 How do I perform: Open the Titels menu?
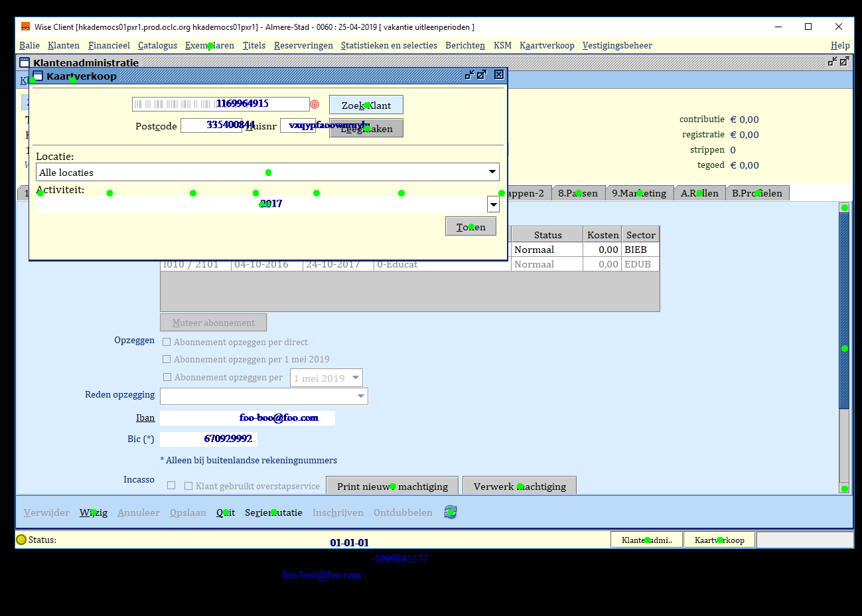click(254, 45)
